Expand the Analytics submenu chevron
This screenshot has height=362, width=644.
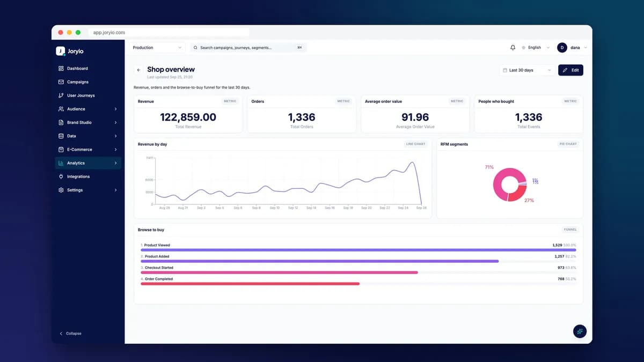click(x=115, y=163)
